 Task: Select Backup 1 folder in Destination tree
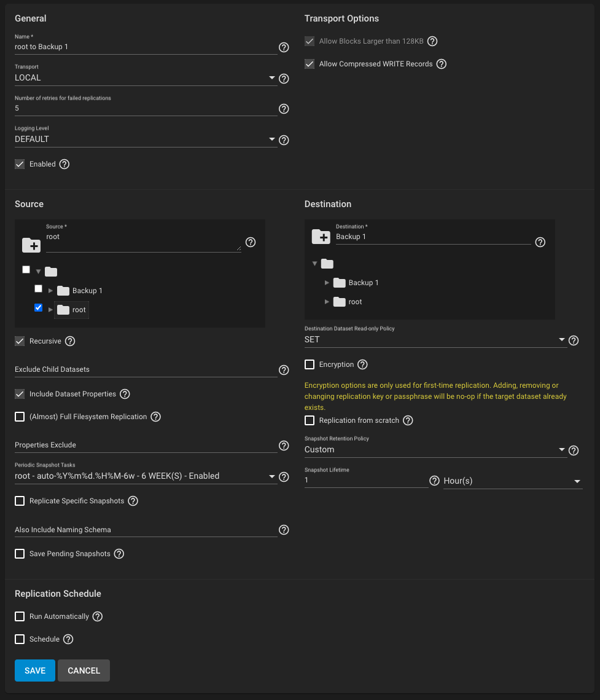click(x=363, y=283)
